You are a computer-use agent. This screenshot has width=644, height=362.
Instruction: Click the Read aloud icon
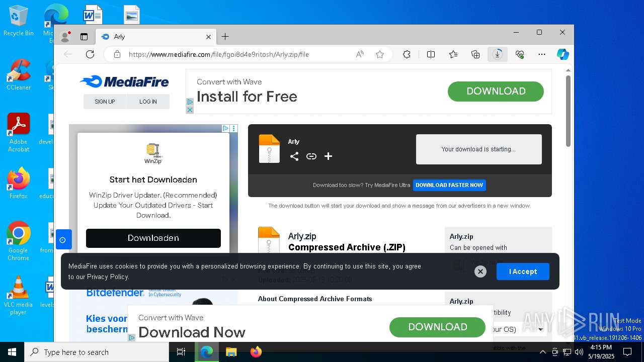[360, 54]
